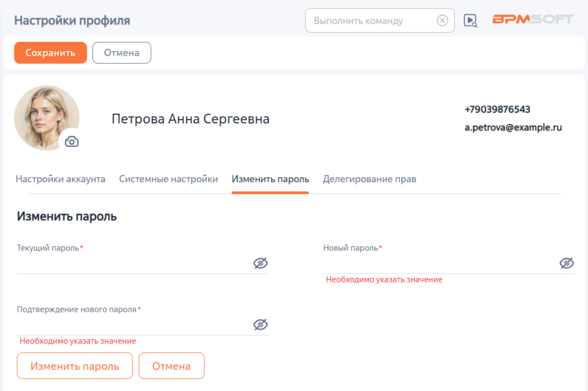Click the email a.petrova@example.ru
This screenshot has height=391, width=588.
(513, 127)
